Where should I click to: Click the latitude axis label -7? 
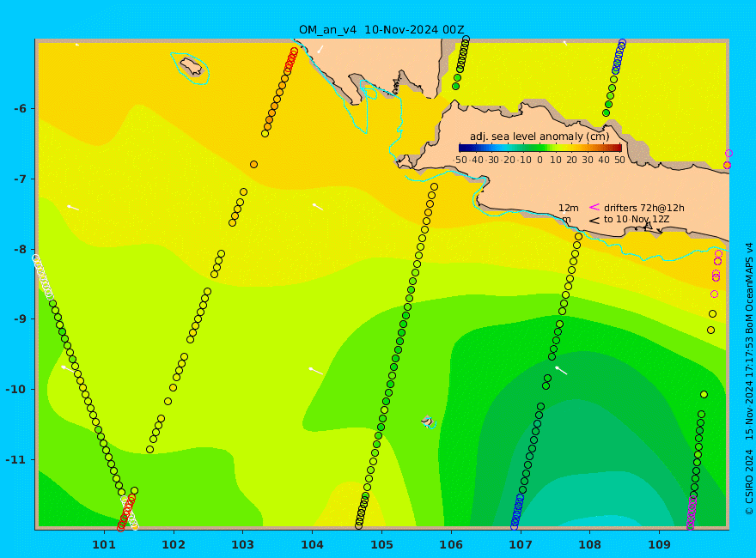pos(21,179)
